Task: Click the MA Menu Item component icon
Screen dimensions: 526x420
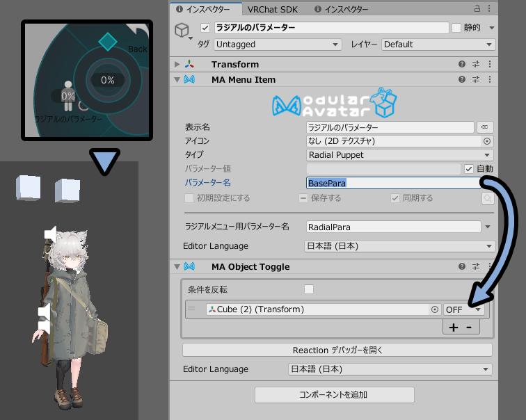Action: [189, 79]
